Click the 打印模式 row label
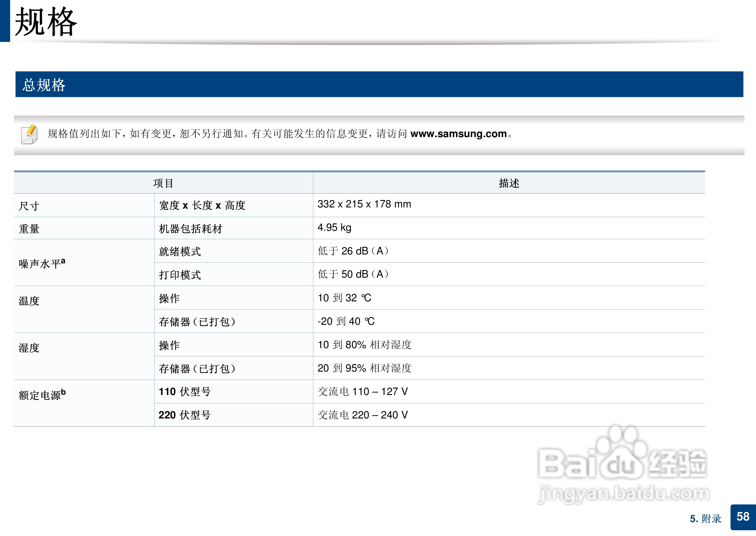Screen dimensions: 756x536 point(180,275)
